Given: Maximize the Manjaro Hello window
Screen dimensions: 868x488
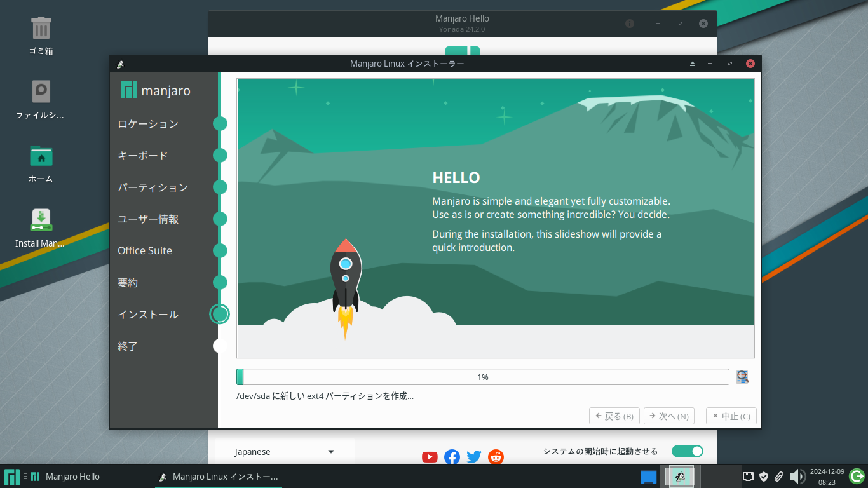Looking at the screenshot, I should (681, 24).
